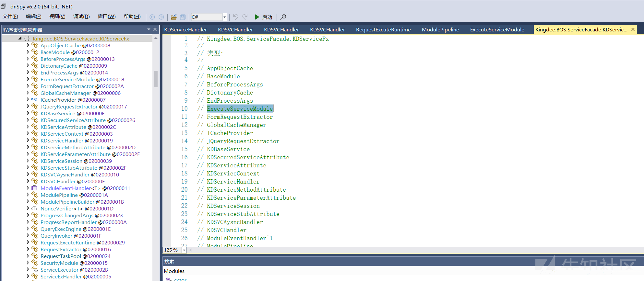Select the RequestTaskPool class icon
The image size is (644, 281).
[x=34, y=256]
